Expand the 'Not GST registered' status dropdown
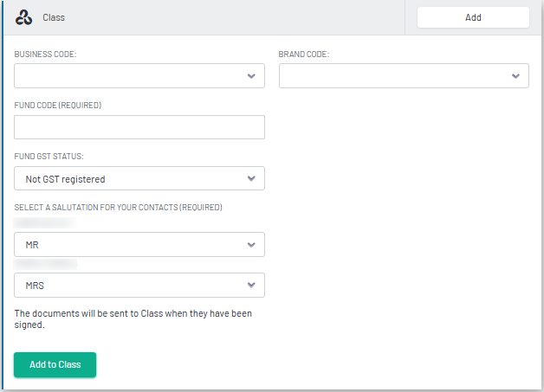The height and width of the screenshot is (392, 544). 130,179
